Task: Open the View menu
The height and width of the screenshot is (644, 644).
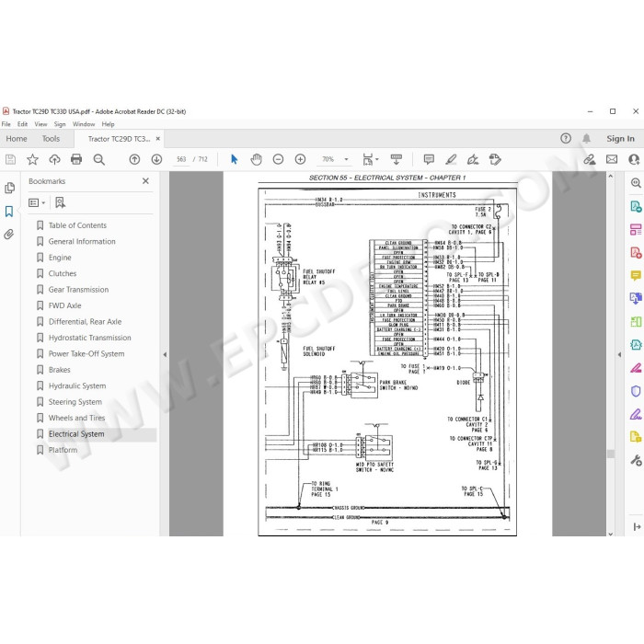Action: pyautogui.click(x=40, y=124)
